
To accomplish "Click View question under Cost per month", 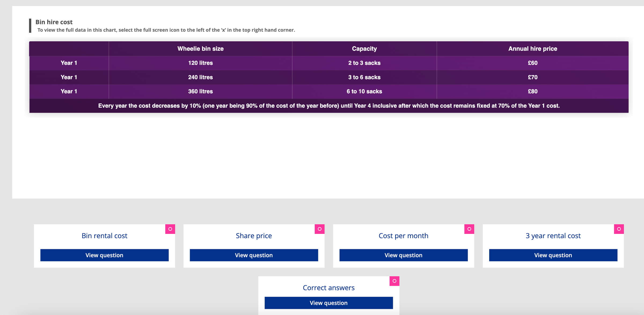I will (403, 255).
